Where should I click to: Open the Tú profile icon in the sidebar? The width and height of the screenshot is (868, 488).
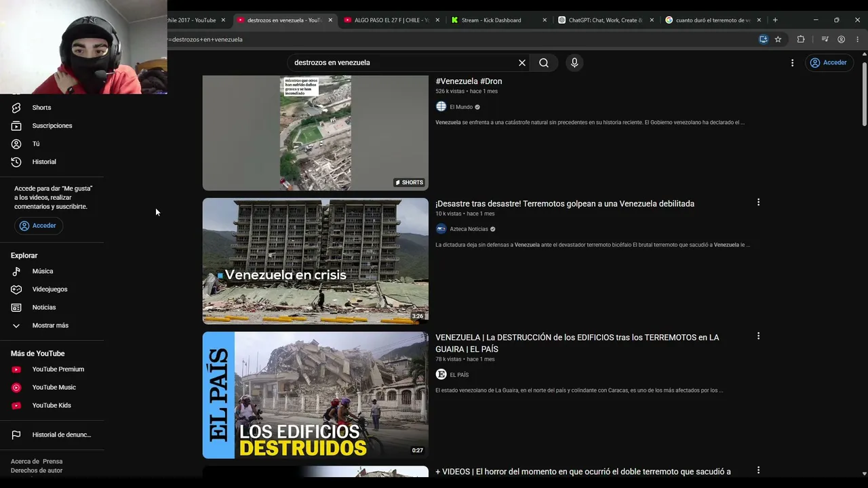(x=16, y=144)
